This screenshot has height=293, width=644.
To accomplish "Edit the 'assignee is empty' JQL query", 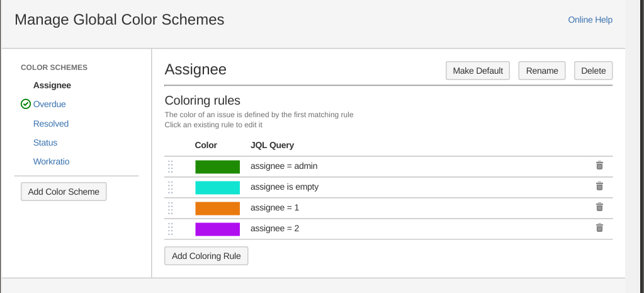I will point(285,187).
